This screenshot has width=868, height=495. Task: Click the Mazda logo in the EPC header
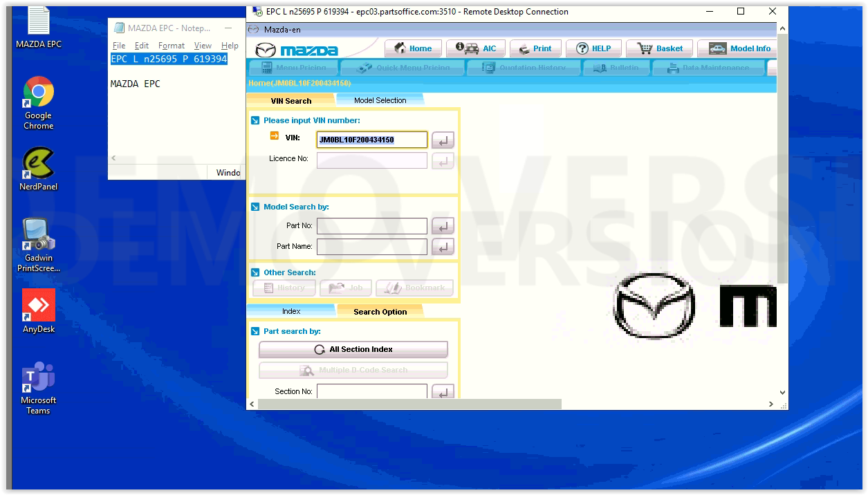296,50
